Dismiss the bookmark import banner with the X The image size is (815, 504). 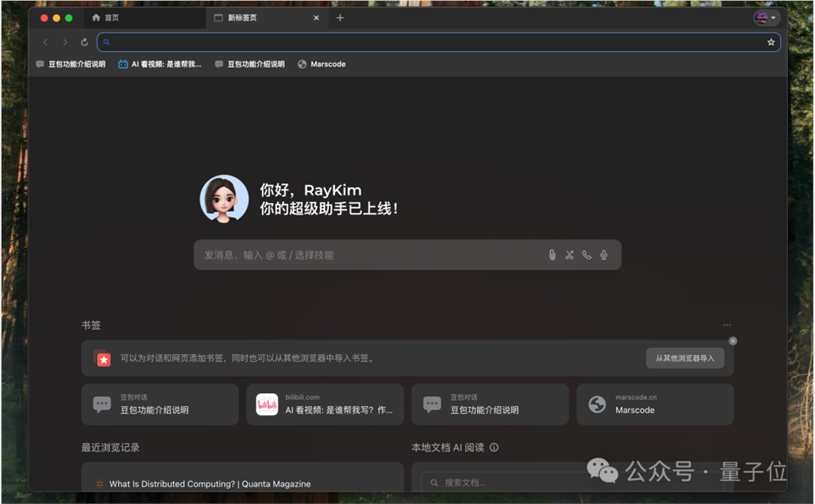[x=732, y=340]
